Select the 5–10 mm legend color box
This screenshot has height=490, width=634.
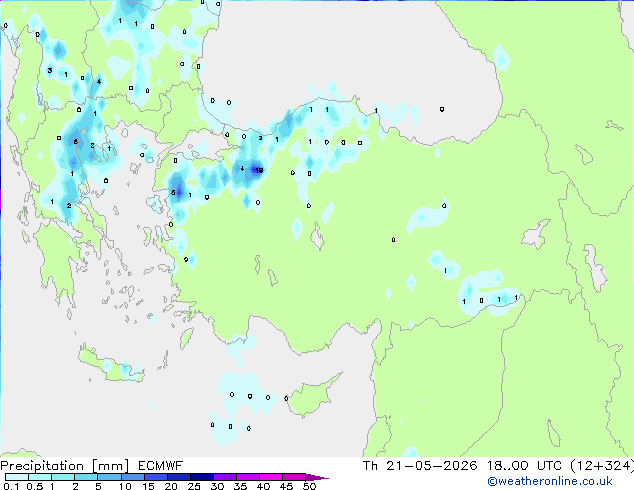[109, 477]
